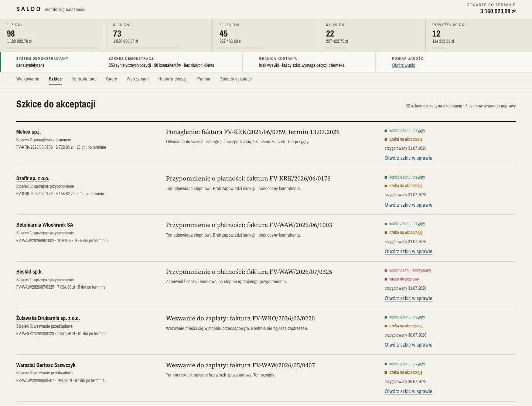Open szkic w sprawie for Szafir sp. z o.o.
The image size is (532, 406).
[409, 205]
